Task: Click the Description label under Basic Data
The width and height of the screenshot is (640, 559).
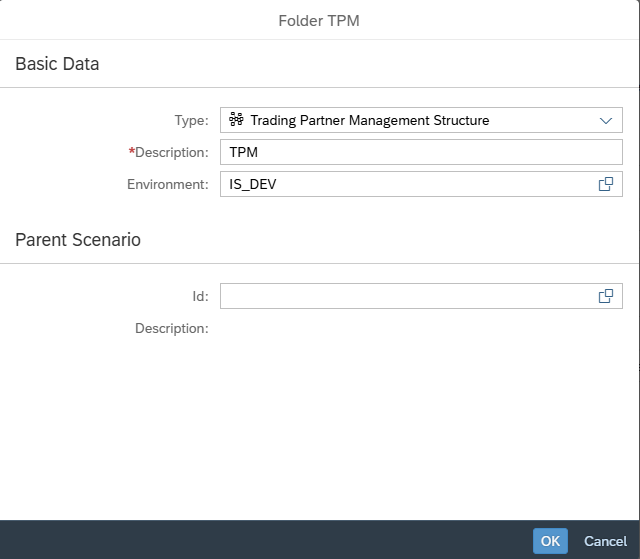Action: pos(172,152)
